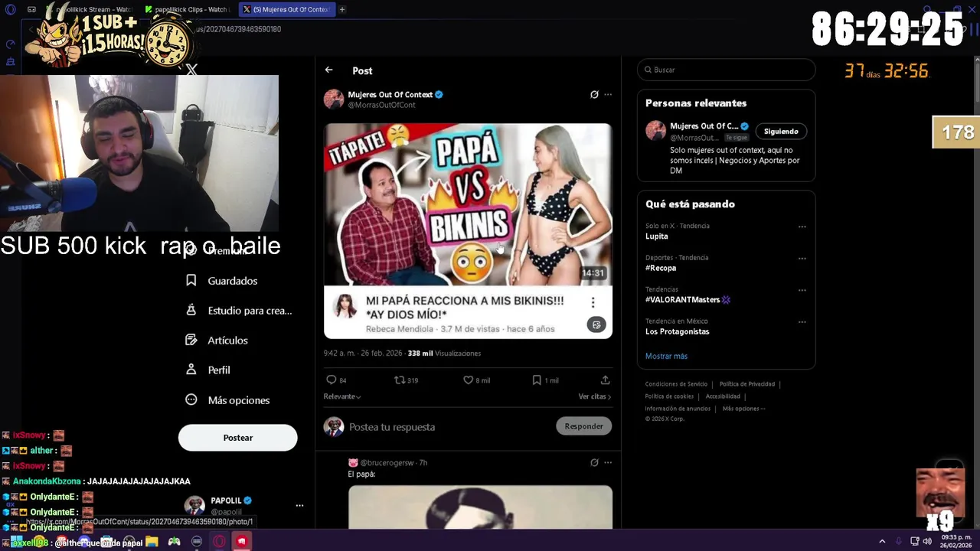
Task: Click the Mostrar más link under trends
Action: click(x=666, y=356)
